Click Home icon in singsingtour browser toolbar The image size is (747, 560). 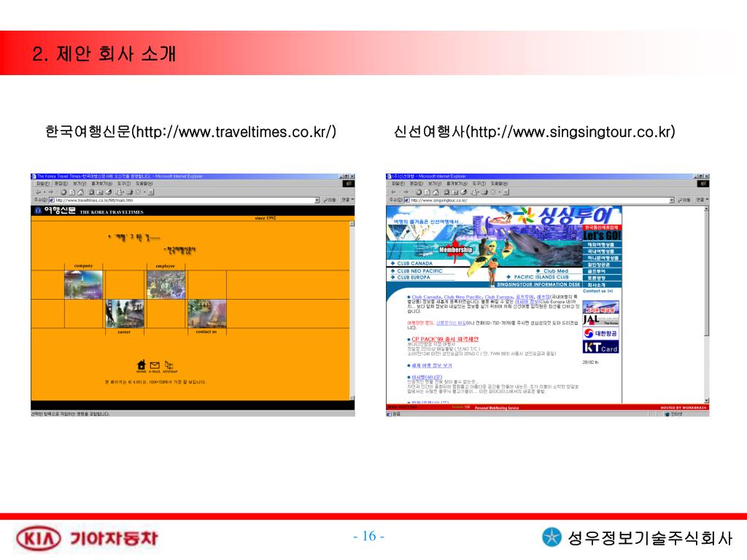click(436, 192)
